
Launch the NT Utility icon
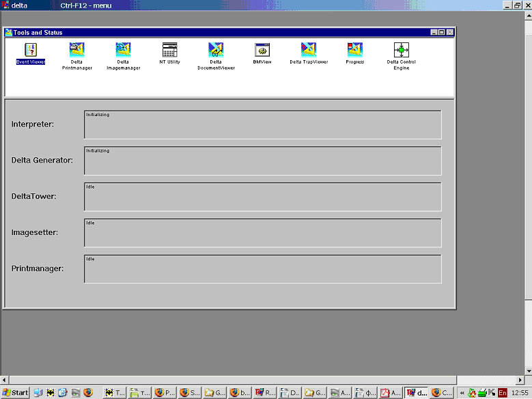point(169,50)
